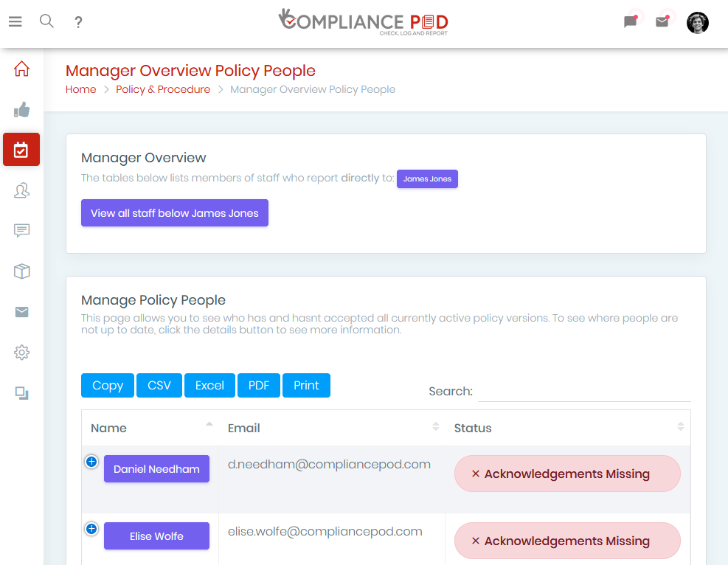Screen dimensions: 728x565
Task: Focus the table Search input field
Action: coord(584,392)
